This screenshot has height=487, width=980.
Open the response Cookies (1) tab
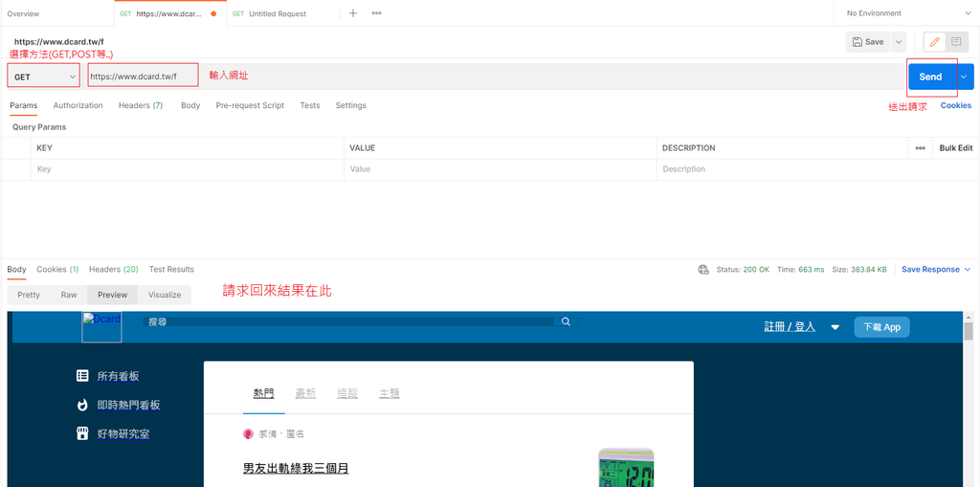coord(57,270)
